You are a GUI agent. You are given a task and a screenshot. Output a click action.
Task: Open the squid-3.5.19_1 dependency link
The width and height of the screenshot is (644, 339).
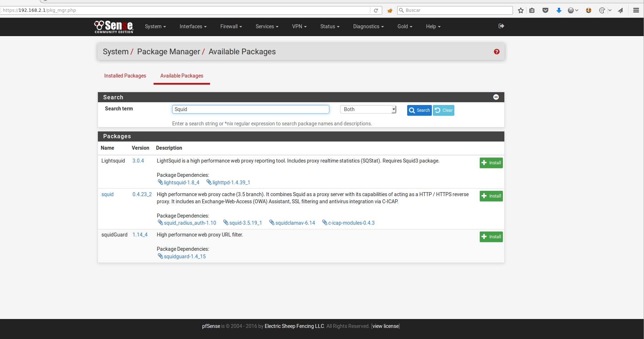[245, 223]
